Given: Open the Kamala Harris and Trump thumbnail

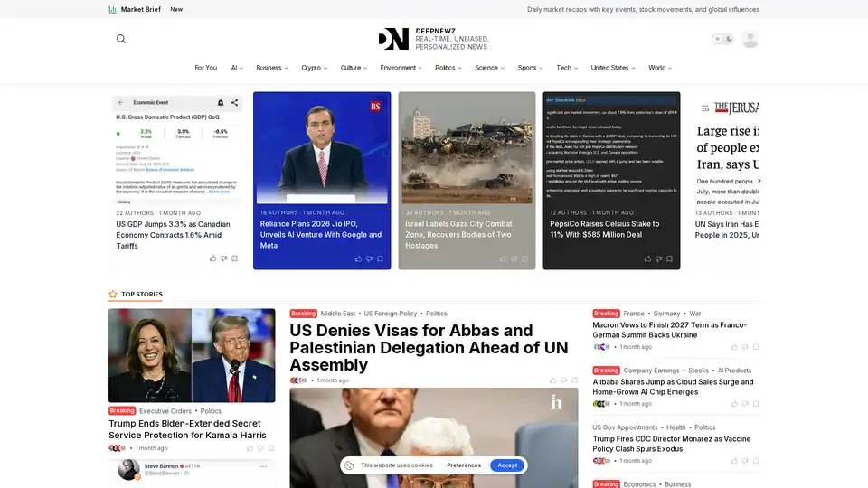Looking at the screenshot, I should tap(192, 355).
